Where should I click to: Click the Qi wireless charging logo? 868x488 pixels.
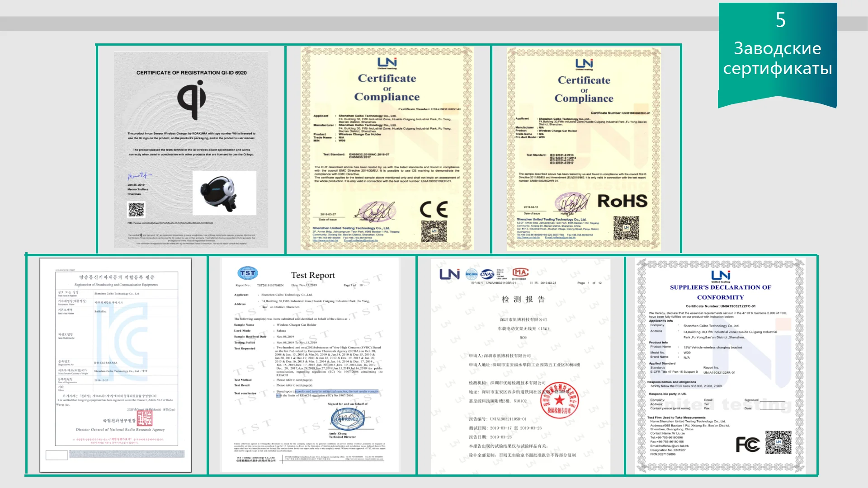click(192, 100)
